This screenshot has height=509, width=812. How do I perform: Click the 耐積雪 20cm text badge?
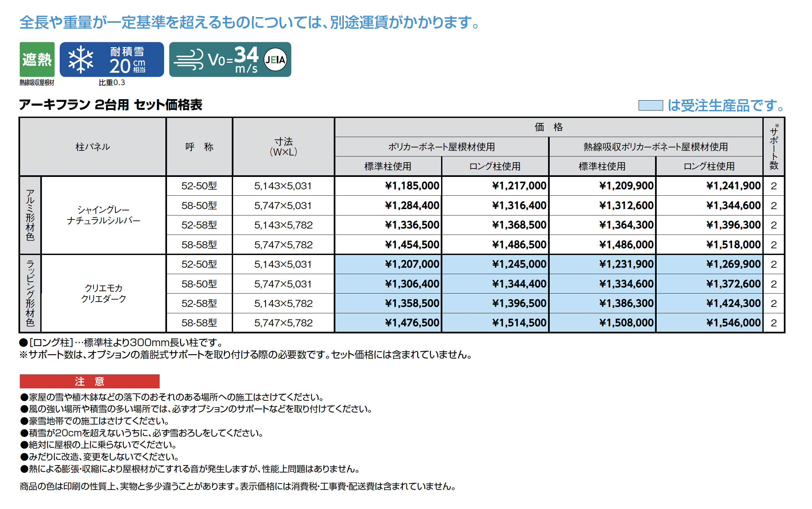tap(127, 60)
